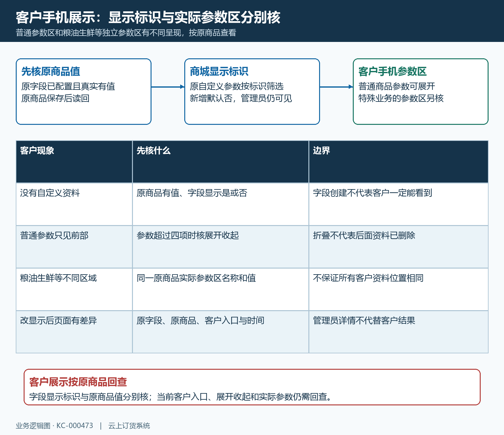Select the cell 不保证所有客户资料位置相同
This screenshot has height=435, width=504.
click(398, 289)
